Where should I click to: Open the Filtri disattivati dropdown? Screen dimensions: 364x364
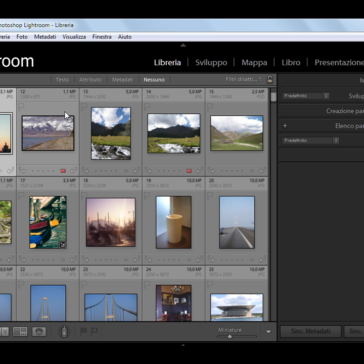tap(244, 79)
